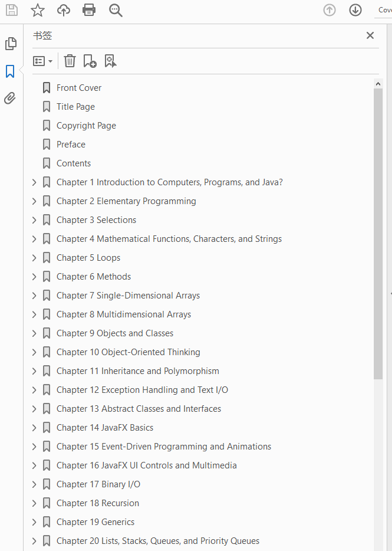Open Chapter 13 Abstract Classes and Interfaces

139,409
